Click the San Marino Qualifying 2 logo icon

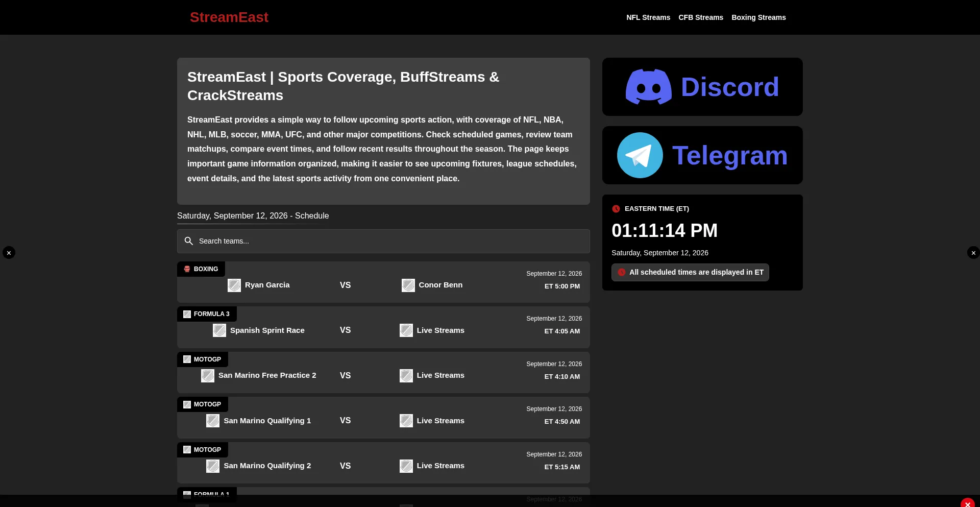[x=213, y=466]
